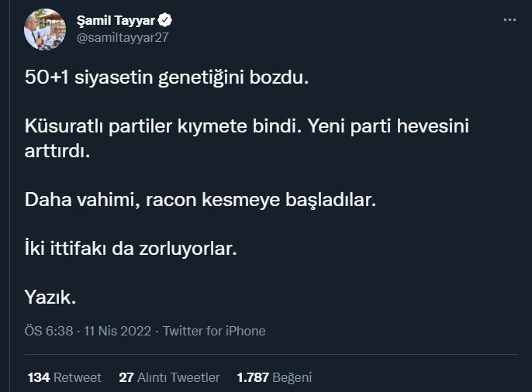Click the "50+1" number in the tweet

(x=47, y=80)
